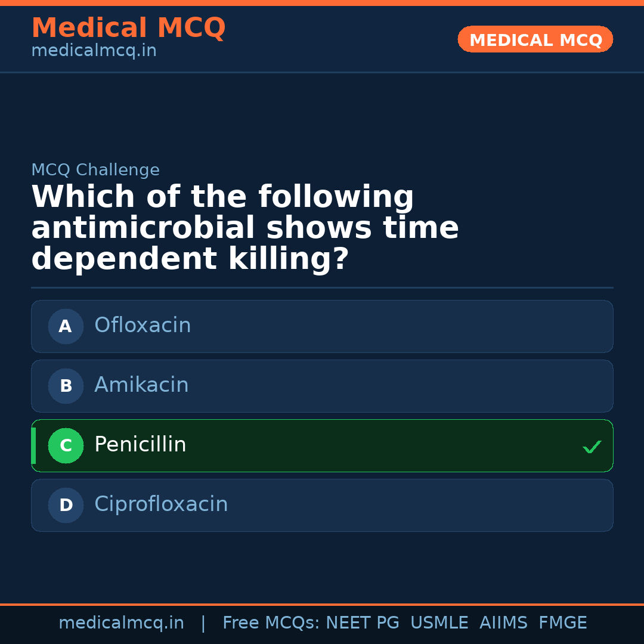Click the USMLE footer label

[439, 623]
